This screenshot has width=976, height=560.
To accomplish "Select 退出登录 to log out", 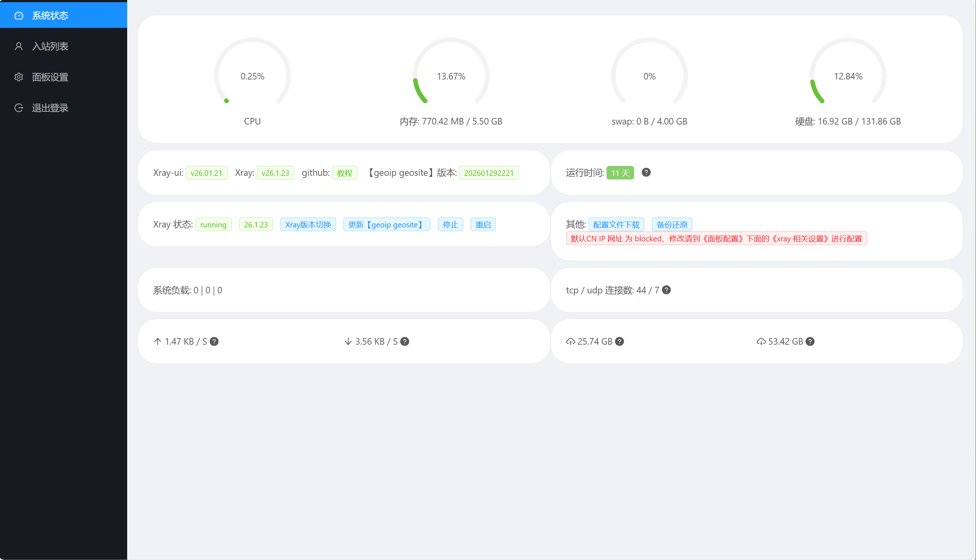I will [63, 108].
